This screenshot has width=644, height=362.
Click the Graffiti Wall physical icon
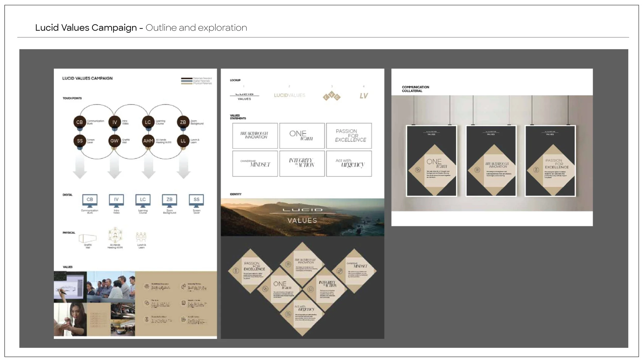pos(88,238)
